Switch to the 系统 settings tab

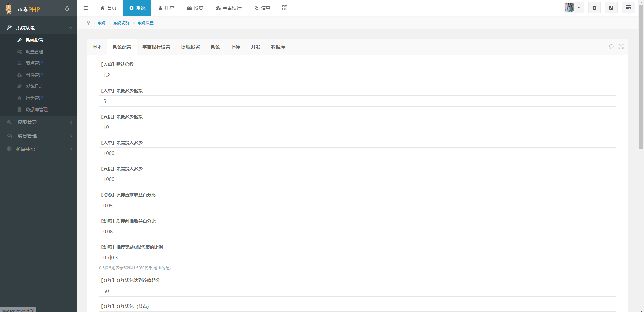point(215,47)
